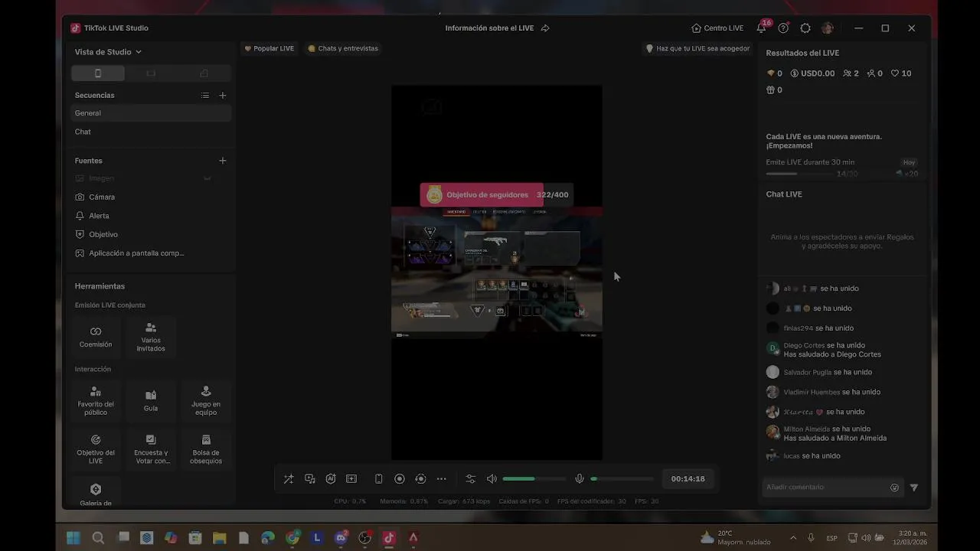Open the help question mark icon
The height and width of the screenshot is (551, 980).
783,28
